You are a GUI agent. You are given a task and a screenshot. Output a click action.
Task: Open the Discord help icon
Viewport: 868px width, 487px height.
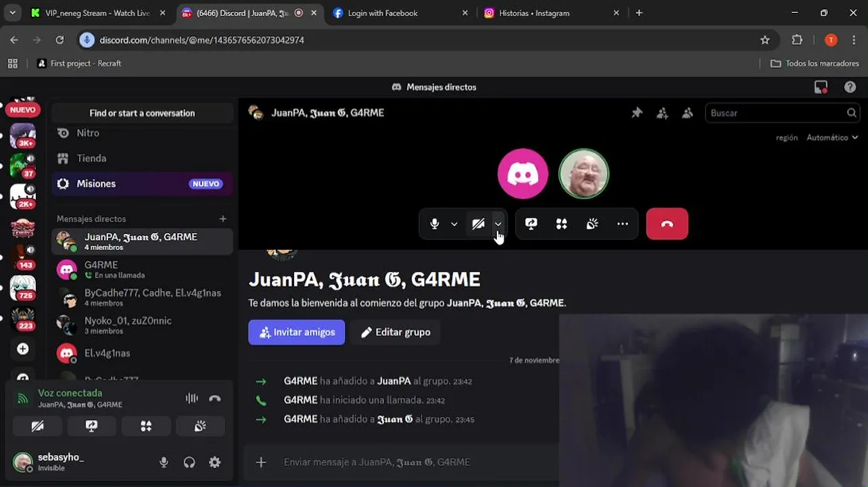click(x=850, y=87)
